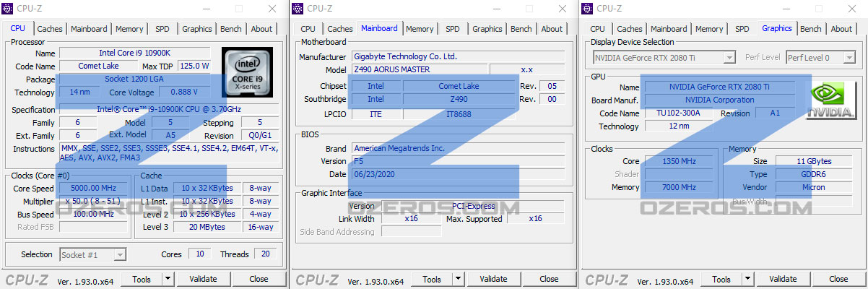Screen dimensions: 868x289
Task: Click the CPU-Z icon in right window title bar
Action: click(x=588, y=9)
